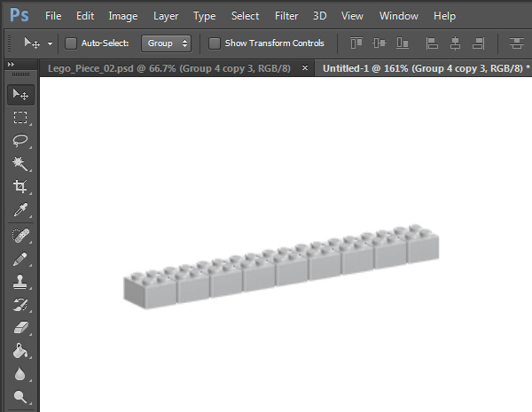Enable the Auto-Select checkbox
The height and width of the screenshot is (412, 532).
tap(71, 43)
